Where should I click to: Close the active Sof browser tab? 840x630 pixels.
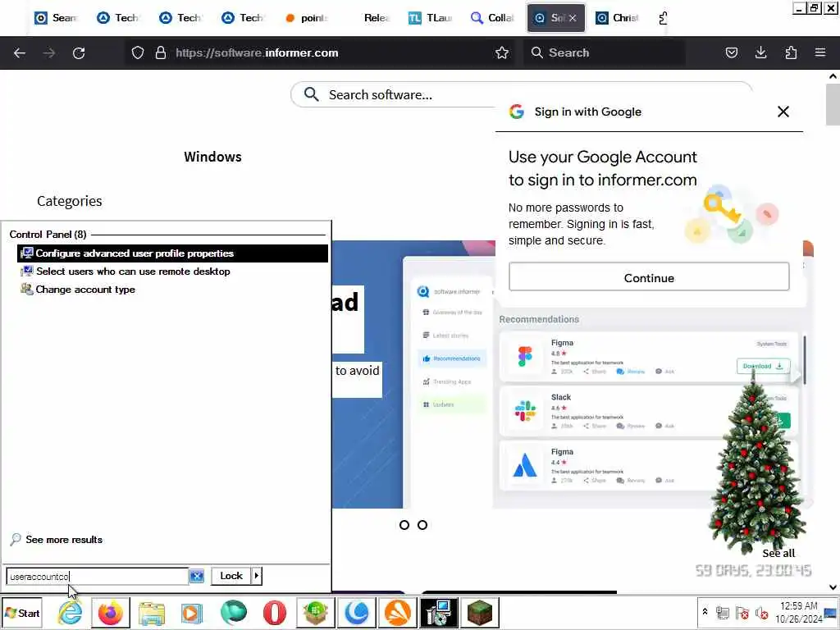[573, 18]
